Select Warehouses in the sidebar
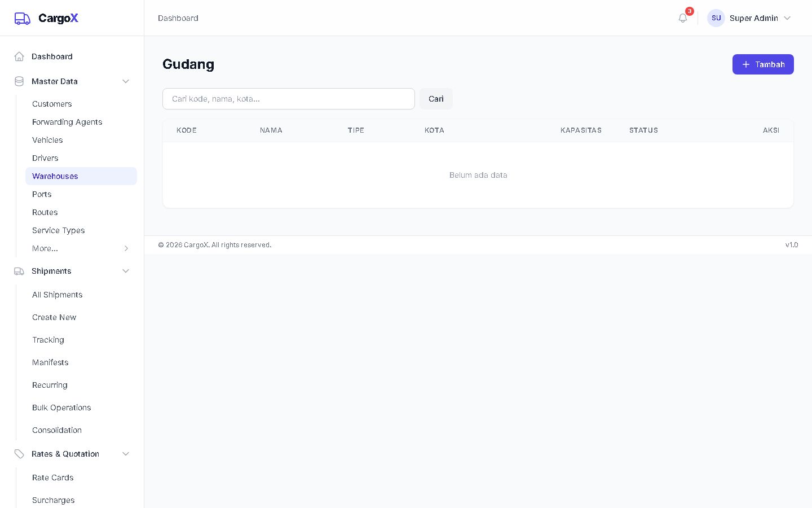 coord(81,176)
